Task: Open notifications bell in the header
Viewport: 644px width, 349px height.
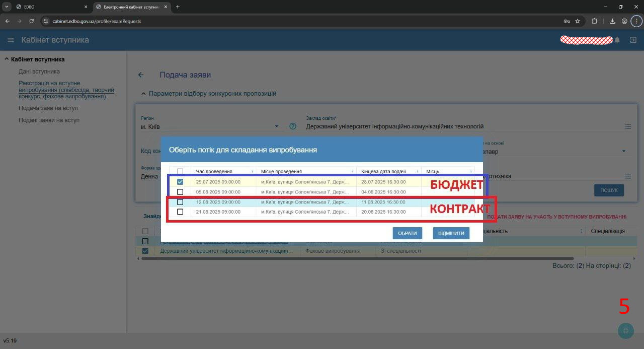Action: point(617,40)
